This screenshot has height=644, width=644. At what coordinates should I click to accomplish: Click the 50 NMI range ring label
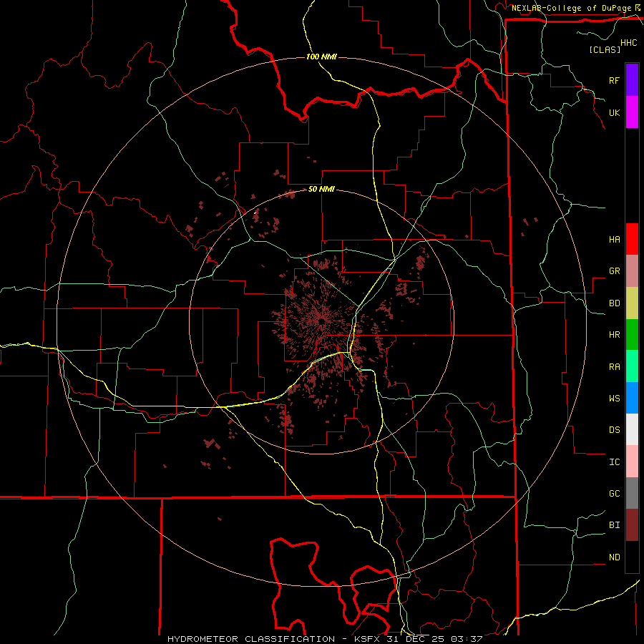(x=321, y=190)
